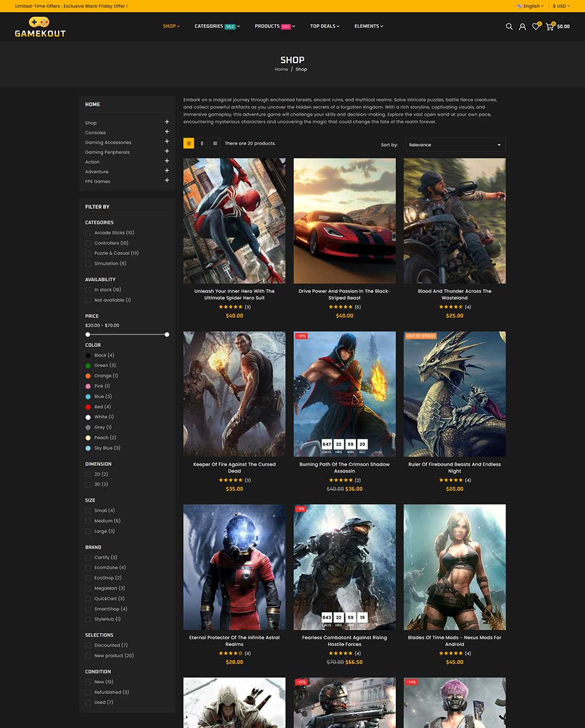Check the Arcade Sticks category filter
The image size is (585, 728).
click(x=88, y=233)
